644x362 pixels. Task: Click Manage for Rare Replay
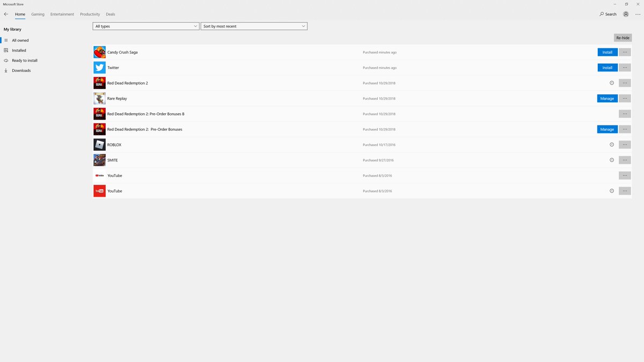(608, 99)
